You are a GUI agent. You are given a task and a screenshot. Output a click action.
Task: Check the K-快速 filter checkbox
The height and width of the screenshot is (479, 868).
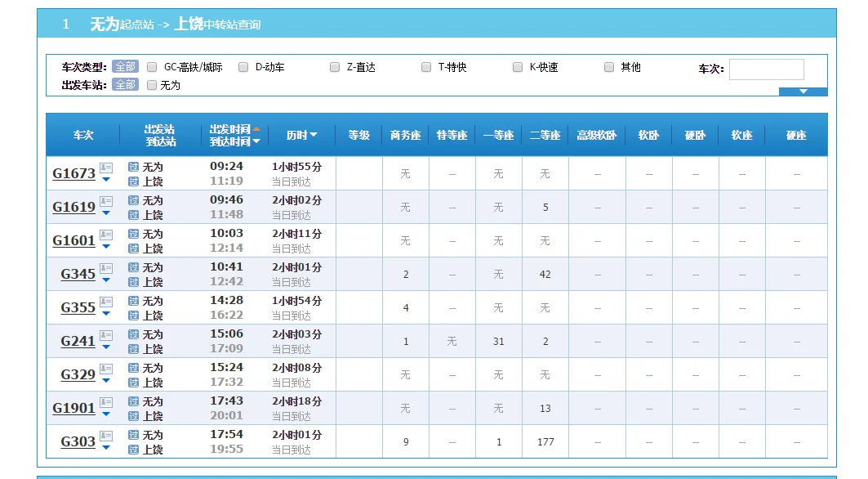click(x=518, y=67)
